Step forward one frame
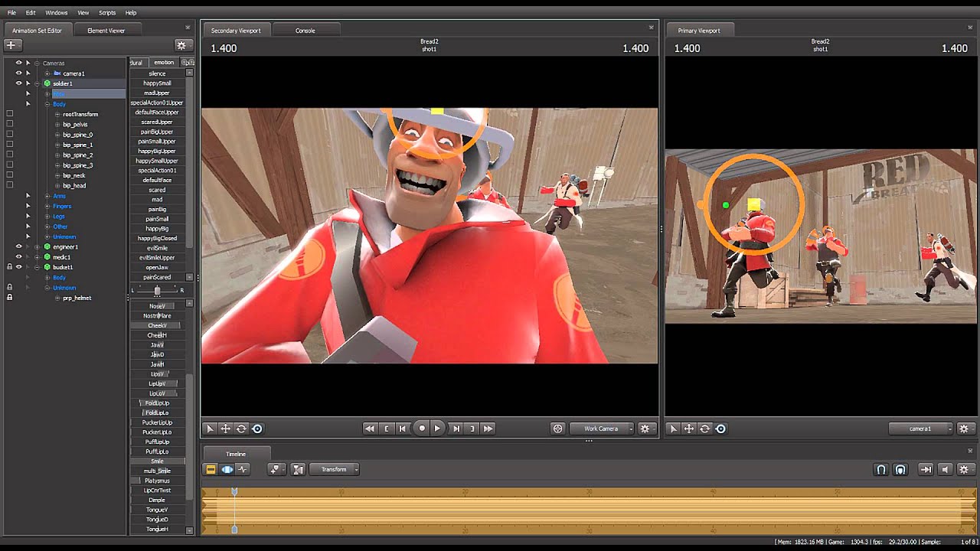Viewport: 980px width, 551px height. 456,429
